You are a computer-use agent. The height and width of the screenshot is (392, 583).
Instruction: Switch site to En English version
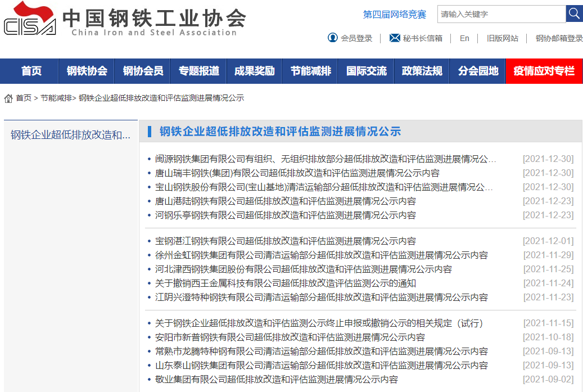[x=464, y=38]
